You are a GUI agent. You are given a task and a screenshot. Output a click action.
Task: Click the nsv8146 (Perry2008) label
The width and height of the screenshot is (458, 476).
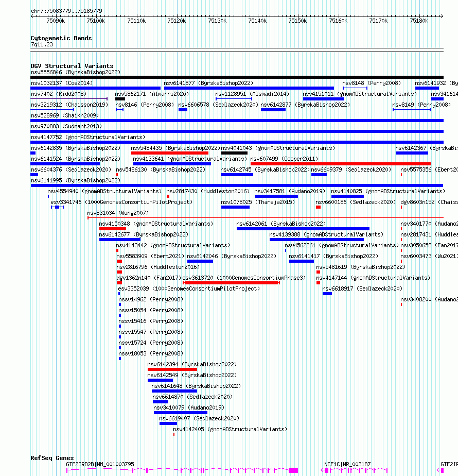(145, 105)
